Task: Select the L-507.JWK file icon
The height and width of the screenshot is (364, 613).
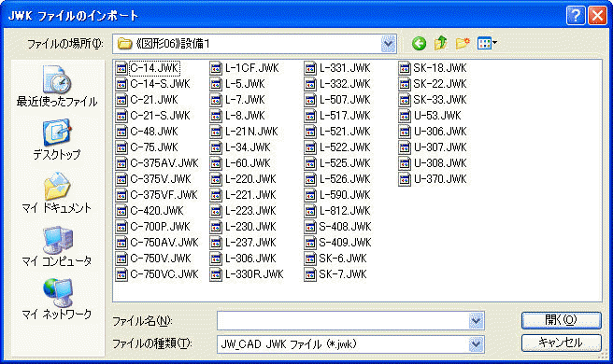Action: click(x=310, y=100)
